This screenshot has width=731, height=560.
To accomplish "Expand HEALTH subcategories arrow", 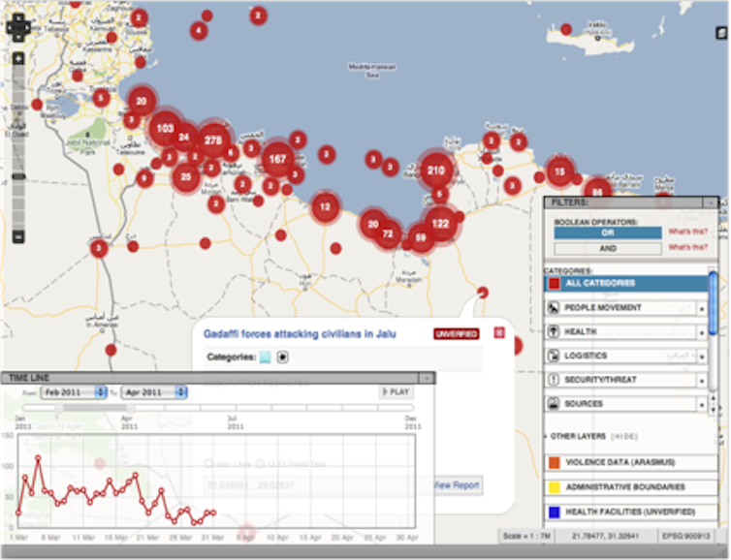I will coord(702,332).
